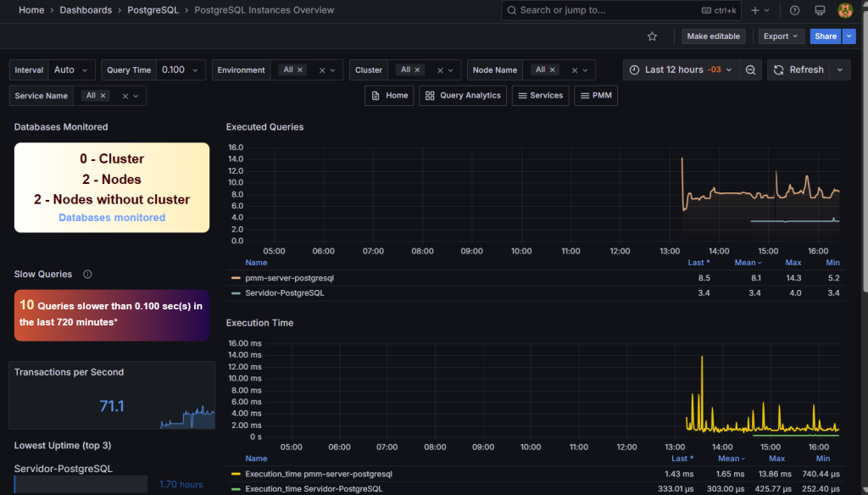
Task: Remove the All tag from Environment filter
Action: tap(300, 70)
